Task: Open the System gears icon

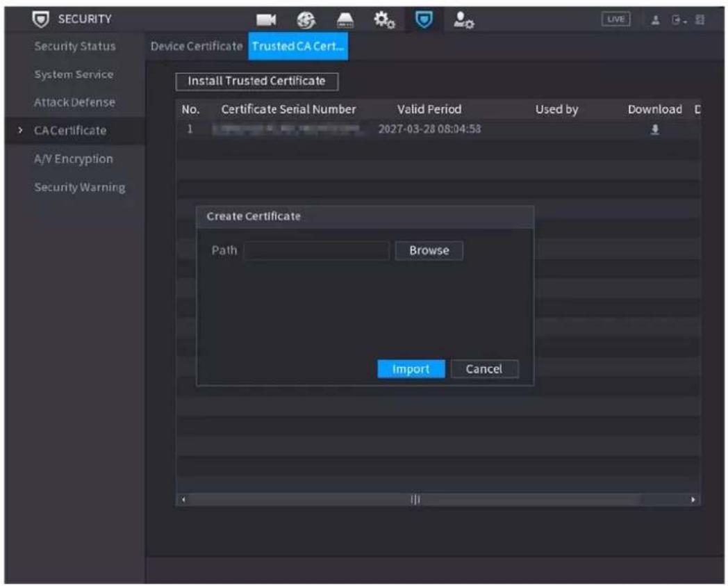Action: (x=384, y=19)
